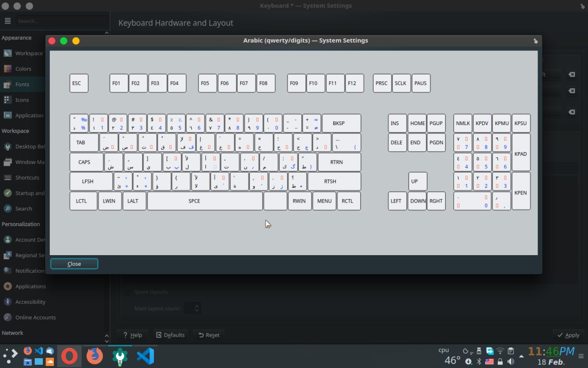Click the MENU key in layout preview
Image resolution: width=588 pixels, height=368 pixels.
(x=324, y=201)
